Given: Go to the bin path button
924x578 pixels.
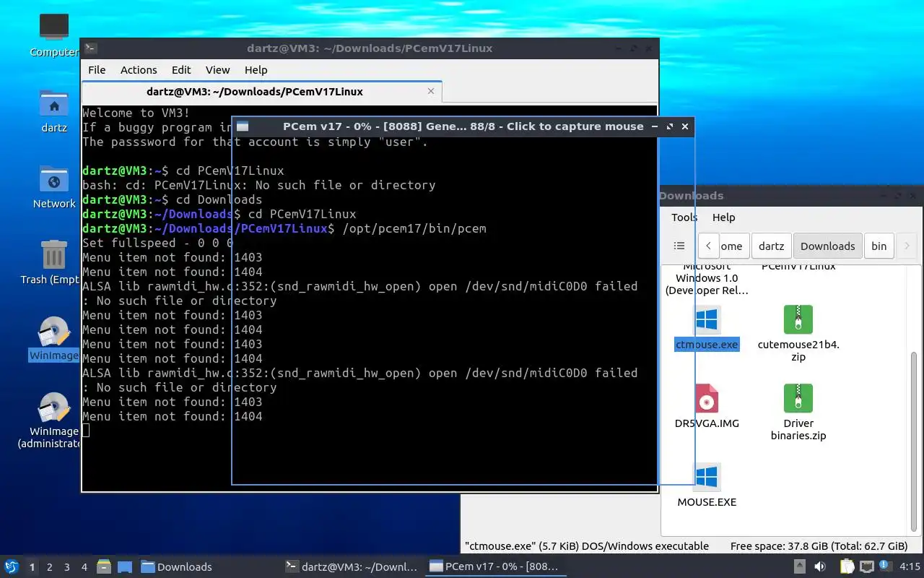Looking at the screenshot, I should (x=879, y=246).
